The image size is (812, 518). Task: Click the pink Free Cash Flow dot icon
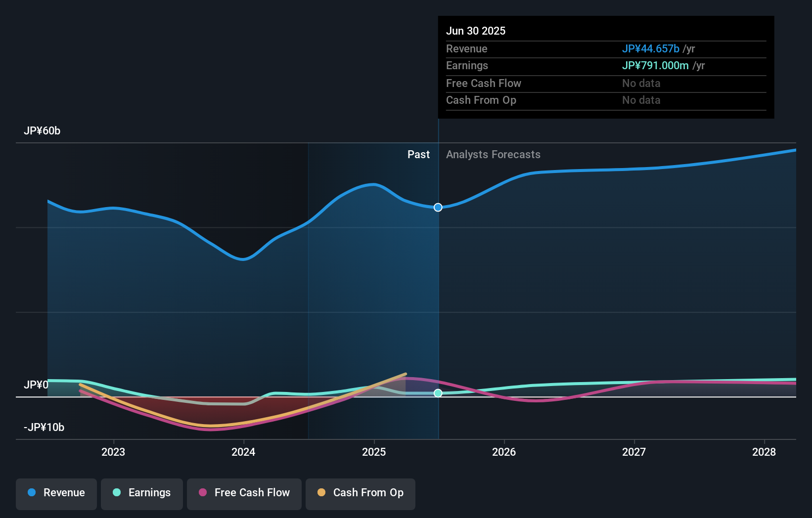tap(203, 493)
